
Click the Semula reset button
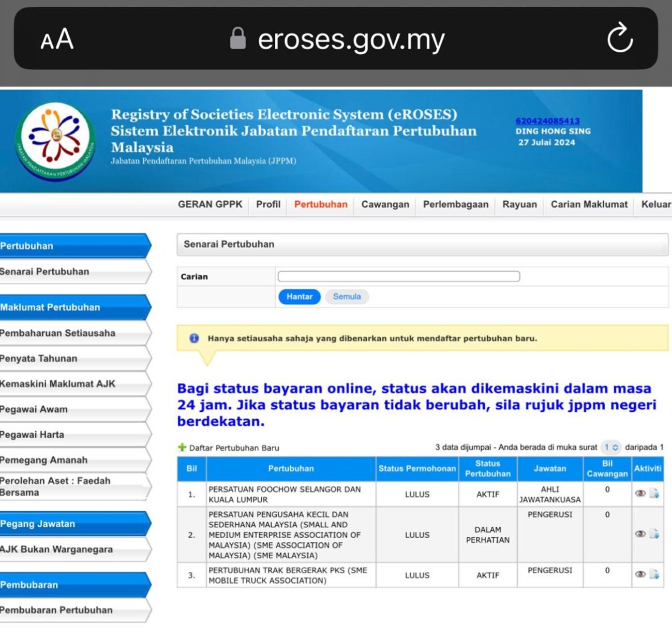[347, 296]
